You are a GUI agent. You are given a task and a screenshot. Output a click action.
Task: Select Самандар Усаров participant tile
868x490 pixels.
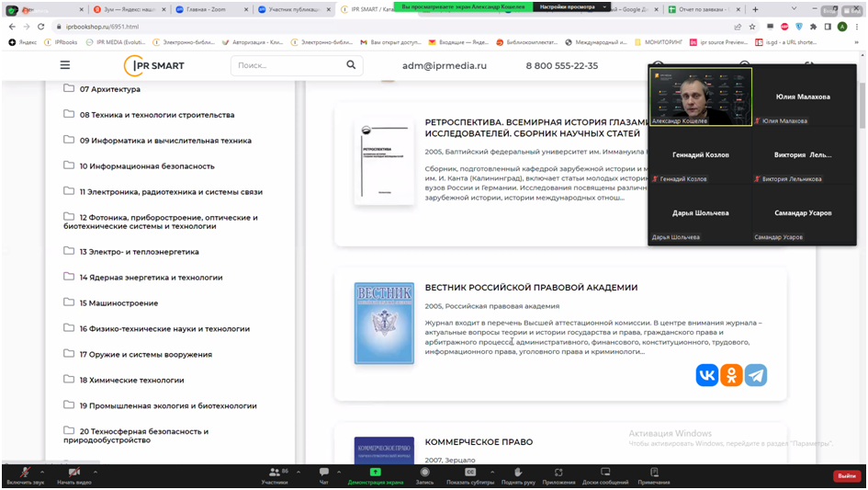[x=803, y=213]
